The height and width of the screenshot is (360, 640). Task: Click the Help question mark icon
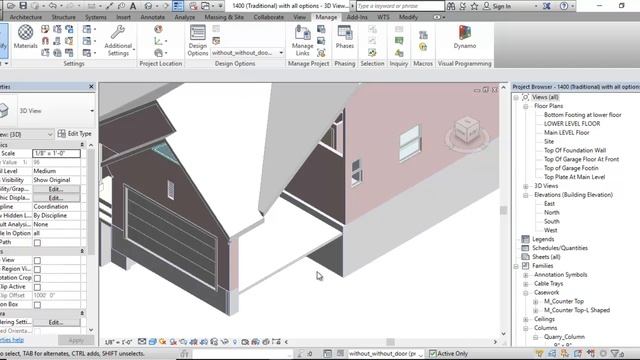point(564,6)
